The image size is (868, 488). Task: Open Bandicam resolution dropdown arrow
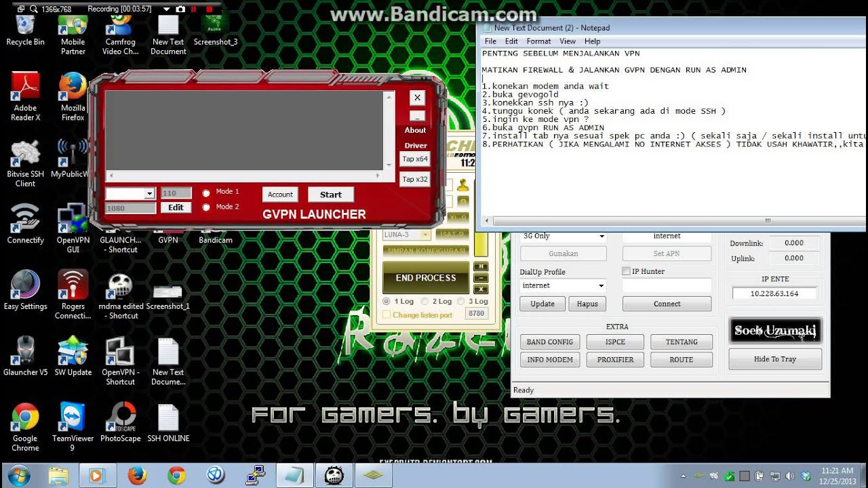tap(167, 9)
